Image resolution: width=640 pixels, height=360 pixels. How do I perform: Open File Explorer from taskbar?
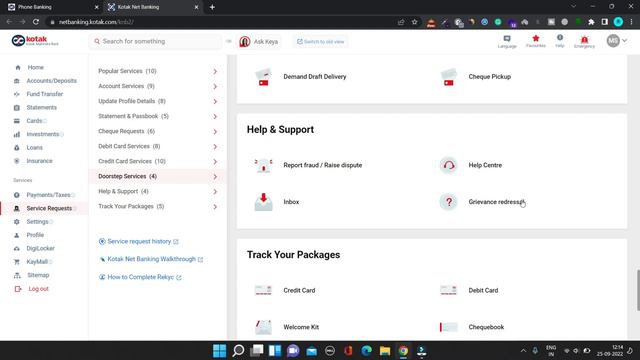[x=385, y=351]
